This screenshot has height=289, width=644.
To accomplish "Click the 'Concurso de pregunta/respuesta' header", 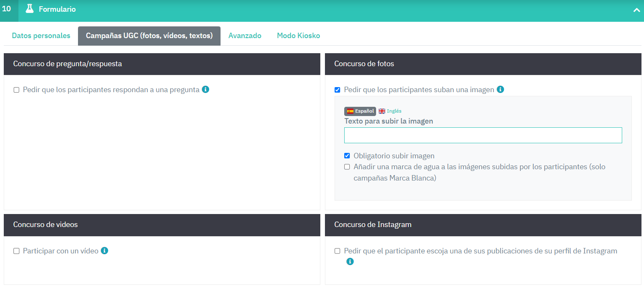I will pyautogui.click(x=162, y=64).
